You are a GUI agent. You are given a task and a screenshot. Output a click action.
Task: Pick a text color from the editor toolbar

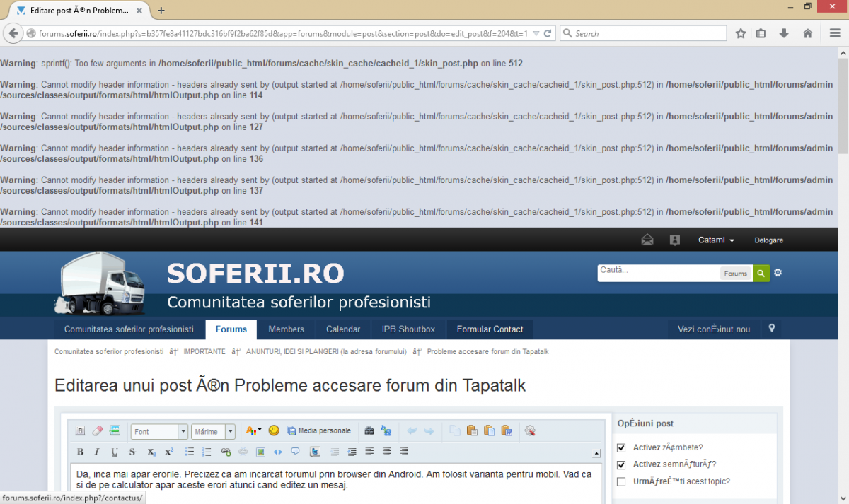pos(253,430)
